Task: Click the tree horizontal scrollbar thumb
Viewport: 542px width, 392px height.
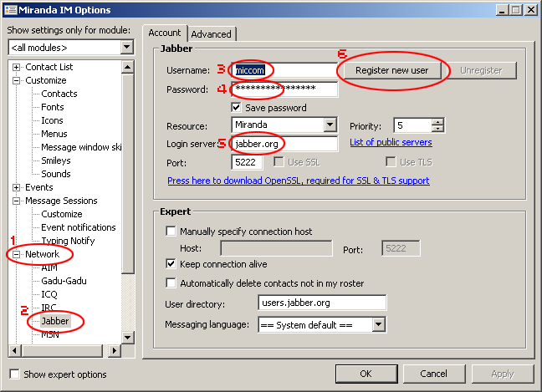Action: point(62,350)
